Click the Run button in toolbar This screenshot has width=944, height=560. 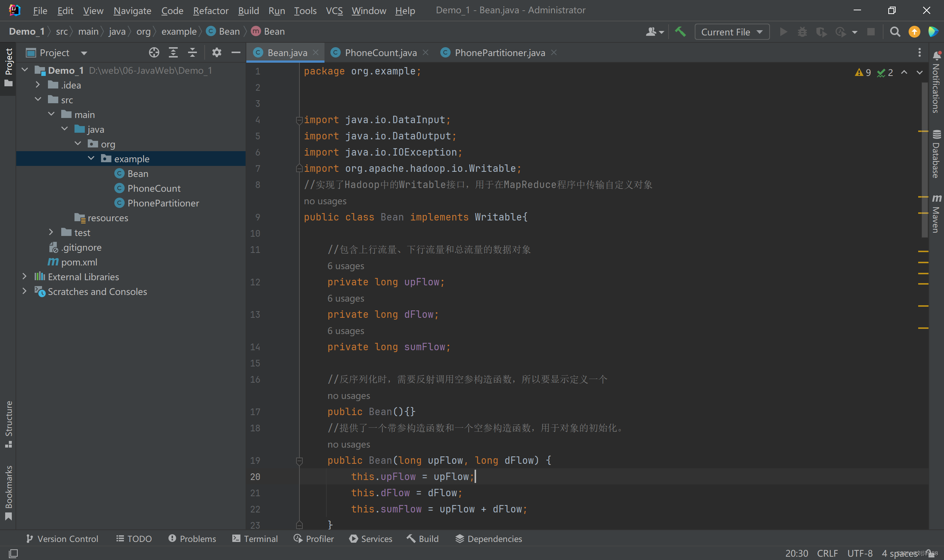(x=784, y=31)
